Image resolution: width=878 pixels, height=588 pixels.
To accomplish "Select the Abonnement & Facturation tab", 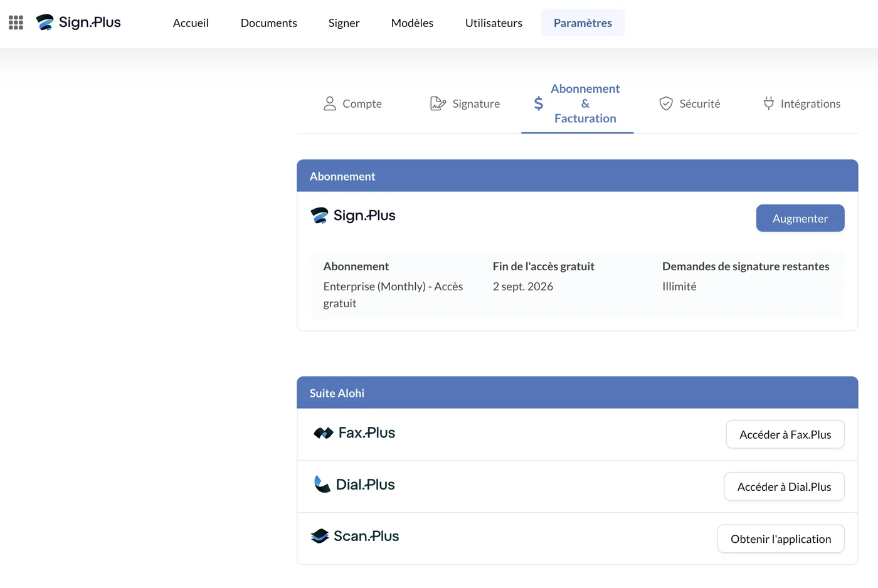I will pos(578,103).
